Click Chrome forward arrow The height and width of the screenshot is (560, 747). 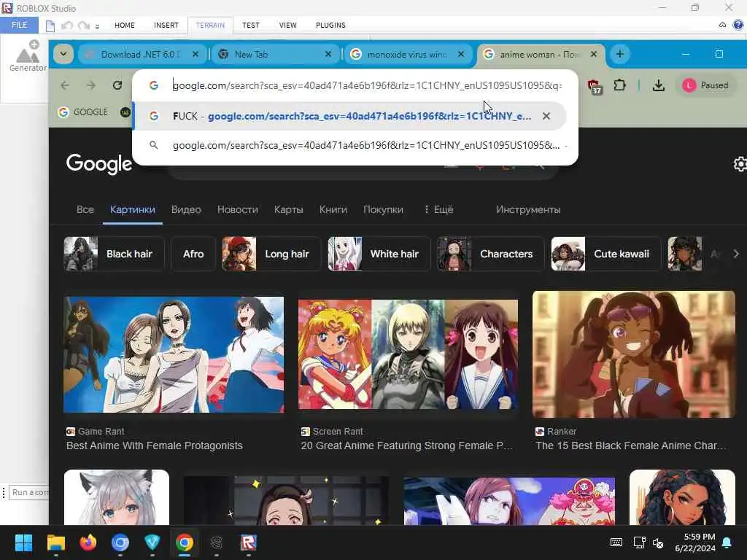click(91, 85)
